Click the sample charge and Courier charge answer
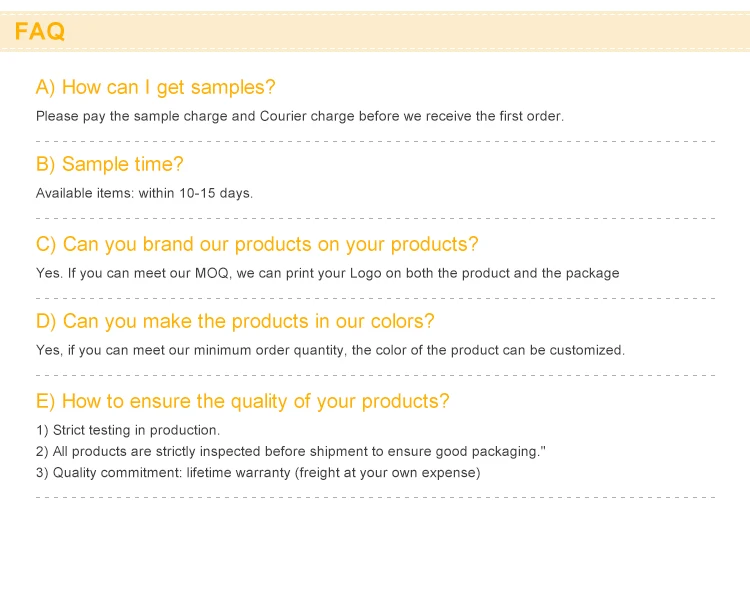This screenshot has width=750, height=589. coord(300,116)
